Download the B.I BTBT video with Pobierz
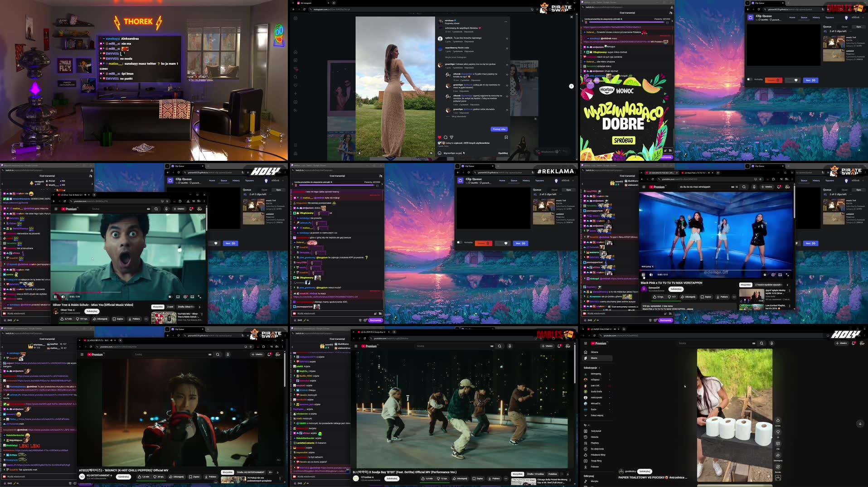 pyautogui.click(x=494, y=478)
